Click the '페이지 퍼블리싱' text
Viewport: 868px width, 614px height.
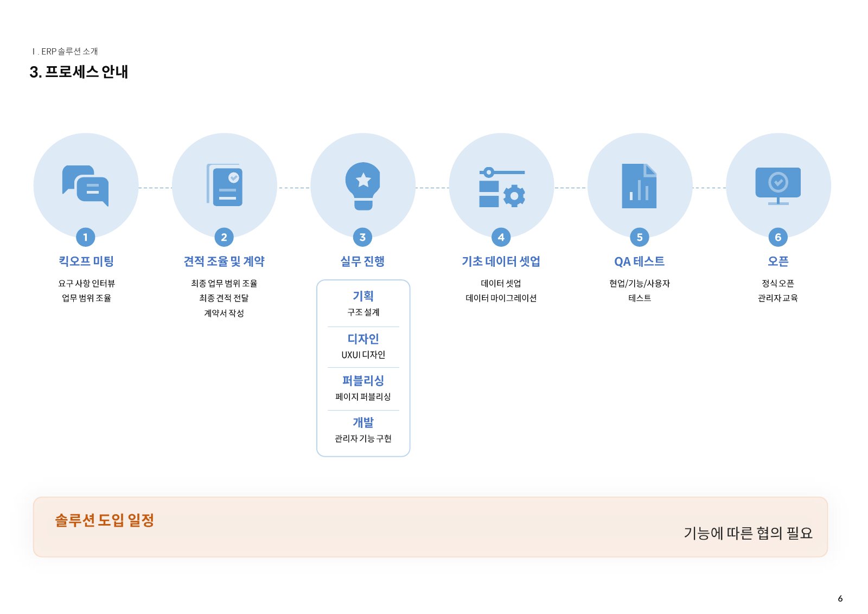point(363,396)
